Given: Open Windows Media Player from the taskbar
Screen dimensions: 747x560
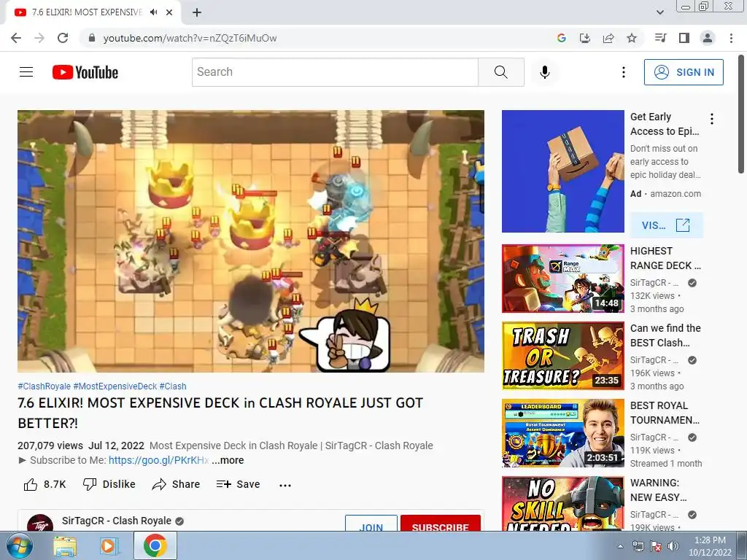Looking at the screenshot, I should 108,546.
